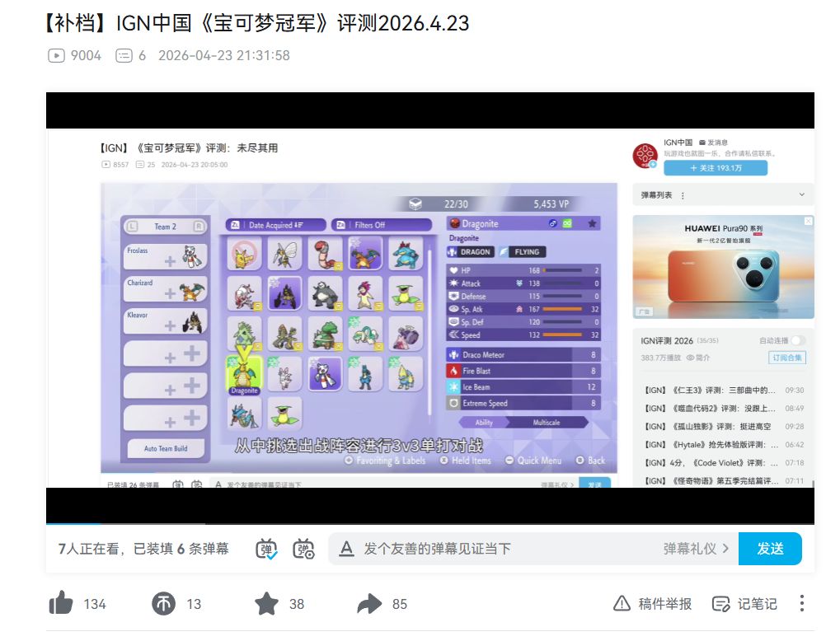840x641 pixels.
Task: Click the 订阅合集 subscribe button
Action: (787, 358)
